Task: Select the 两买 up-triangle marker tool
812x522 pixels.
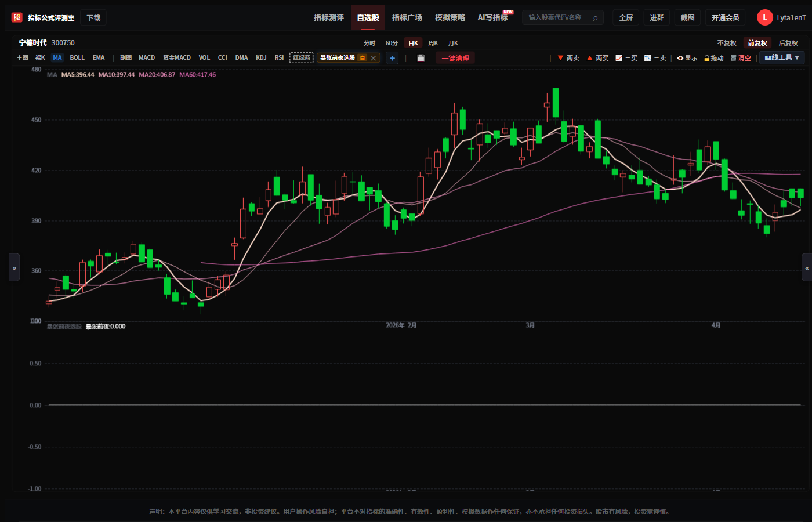Action: [x=597, y=58]
